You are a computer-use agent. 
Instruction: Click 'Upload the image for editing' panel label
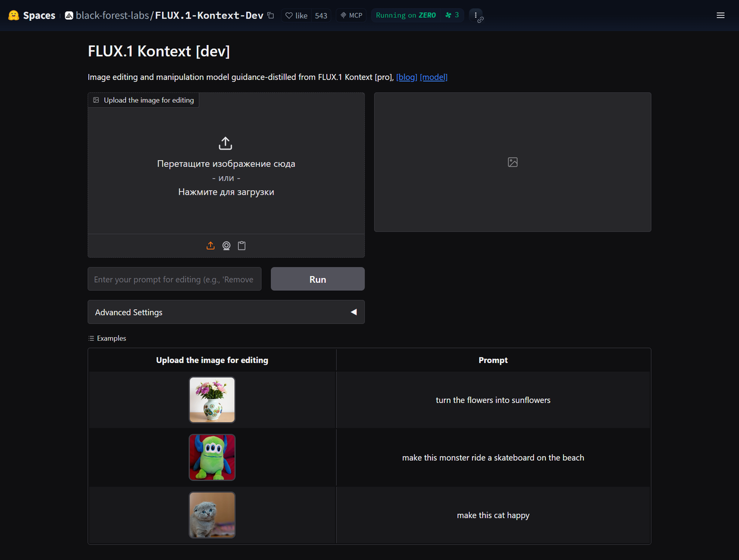pos(143,100)
